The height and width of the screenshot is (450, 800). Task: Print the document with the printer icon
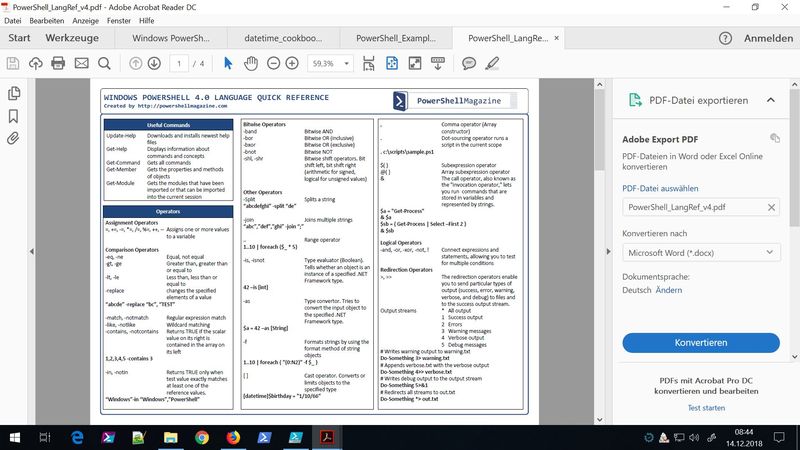(58, 63)
